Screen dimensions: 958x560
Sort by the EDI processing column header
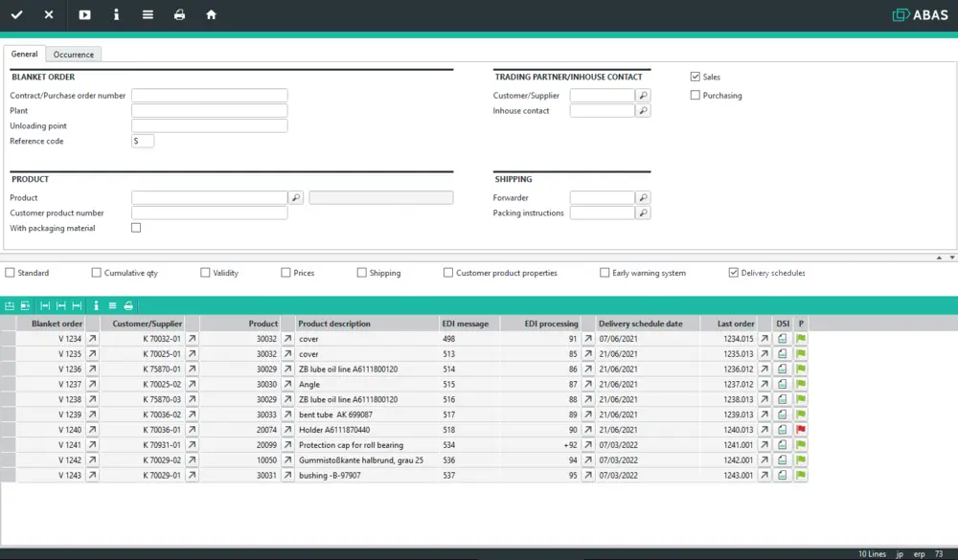(540, 324)
